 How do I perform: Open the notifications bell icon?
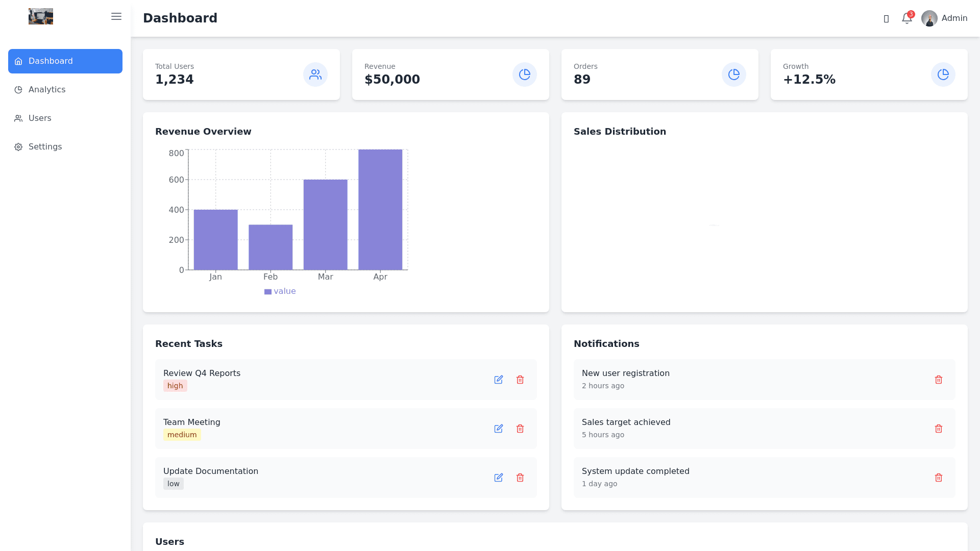pyautogui.click(x=906, y=18)
